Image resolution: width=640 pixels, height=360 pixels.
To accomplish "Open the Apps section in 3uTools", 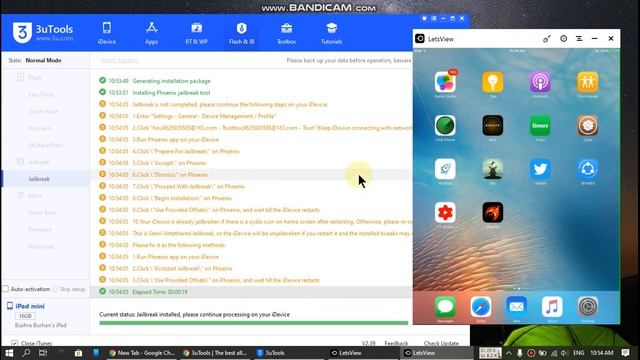I will 151,33.
